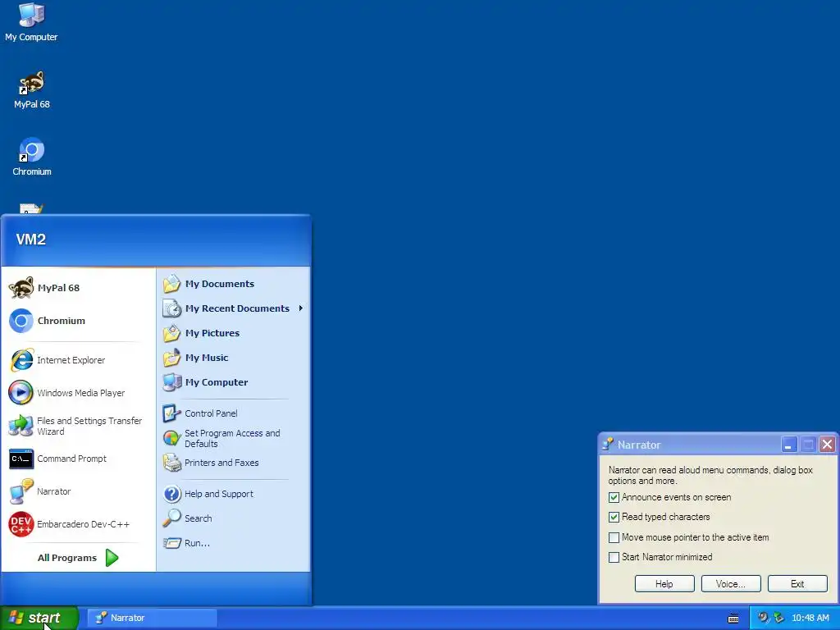Minimize the Narrator window

(788, 445)
